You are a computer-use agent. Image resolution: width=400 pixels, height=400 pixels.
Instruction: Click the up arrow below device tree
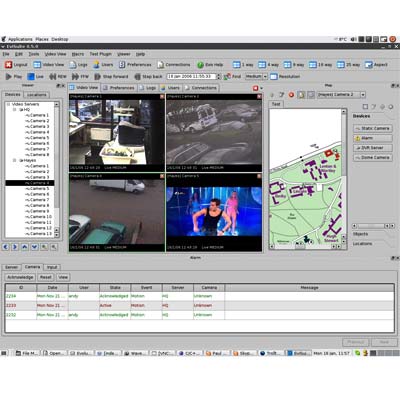pyautogui.click(x=25, y=247)
